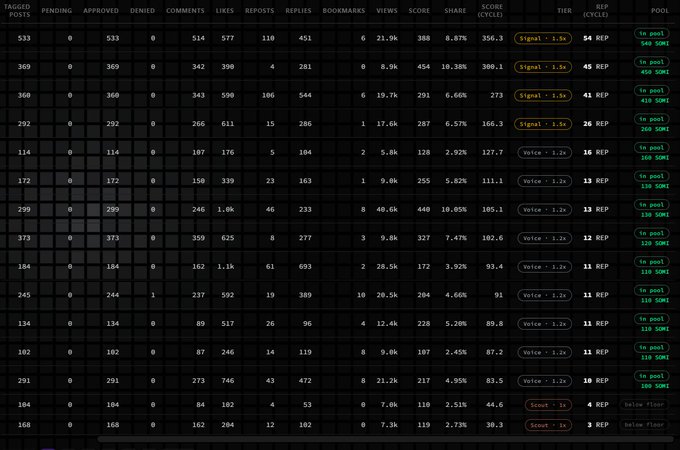The width and height of the screenshot is (680, 450).
Task: Click the 19.7k views value
Action: tap(387, 95)
